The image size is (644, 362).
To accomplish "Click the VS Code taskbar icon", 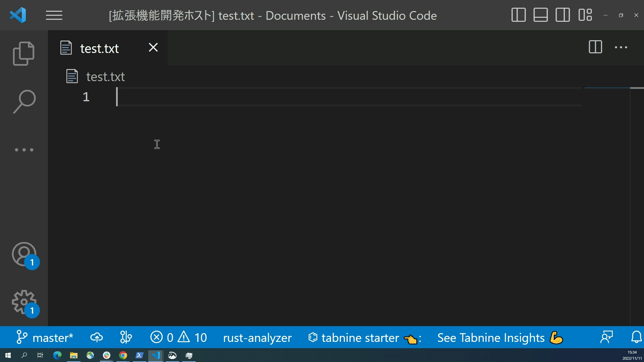I will [x=156, y=355].
